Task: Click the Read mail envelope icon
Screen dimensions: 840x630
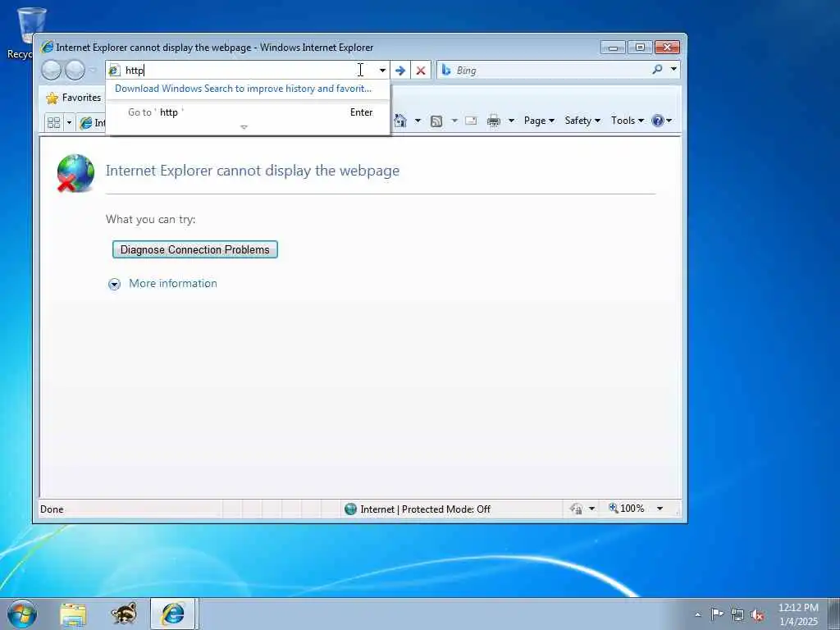Action: click(x=471, y=121)
